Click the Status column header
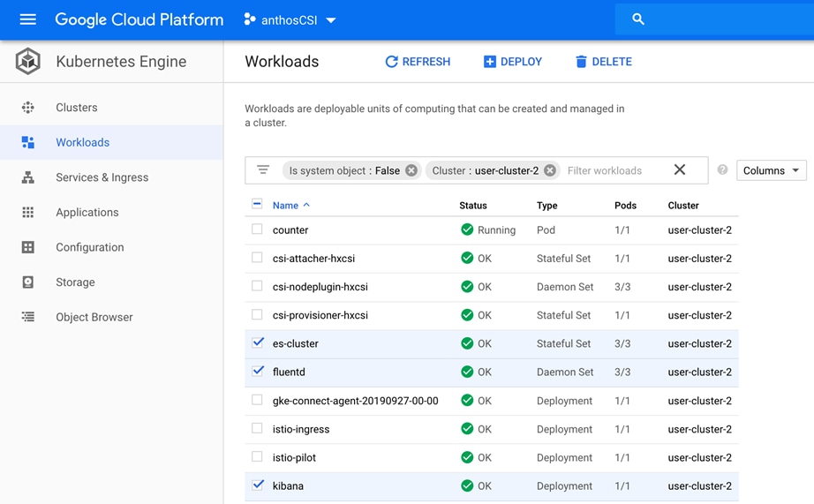The height and width of the screenshot is (504, 814). pyautogui.click(x=473, y=206)
